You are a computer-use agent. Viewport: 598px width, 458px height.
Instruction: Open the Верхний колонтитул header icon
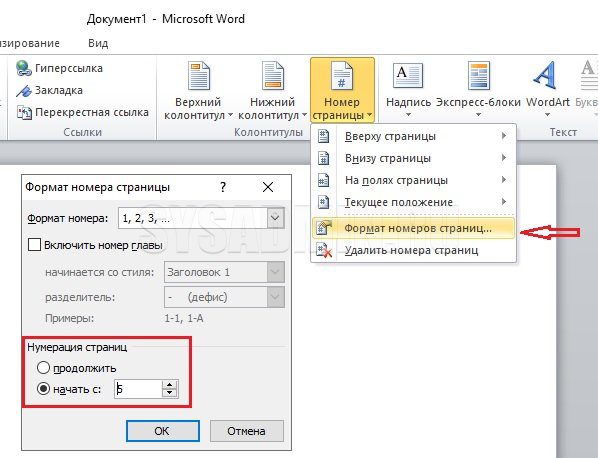(199, 76)
